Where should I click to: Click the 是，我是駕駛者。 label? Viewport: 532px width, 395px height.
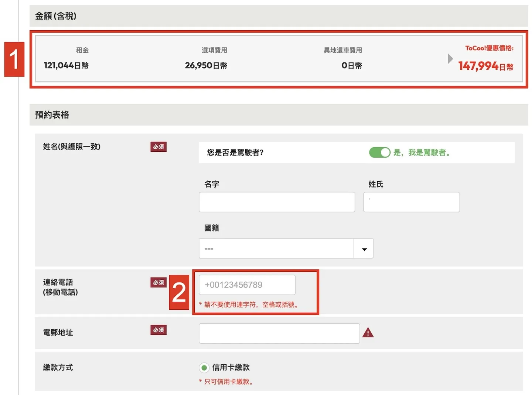tap(422, 153)
